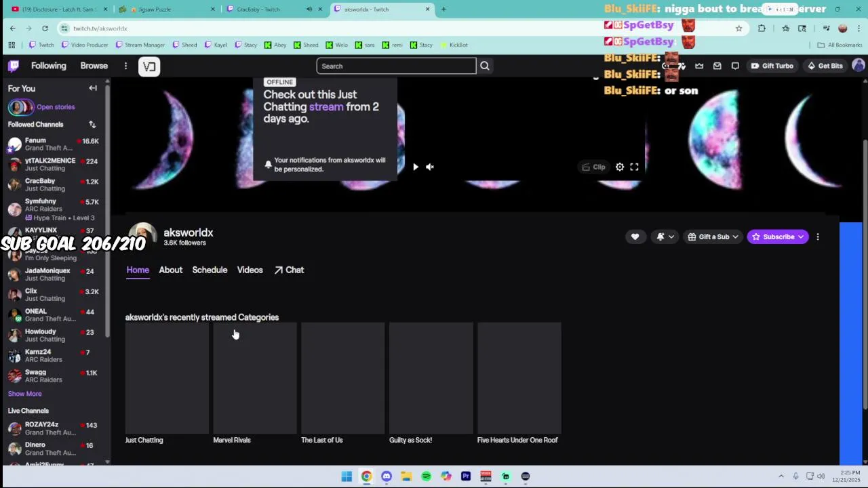This screenshot has width=868, height=488.
Task: Open the Subscribe dropdown button
Action: point(777,237)
